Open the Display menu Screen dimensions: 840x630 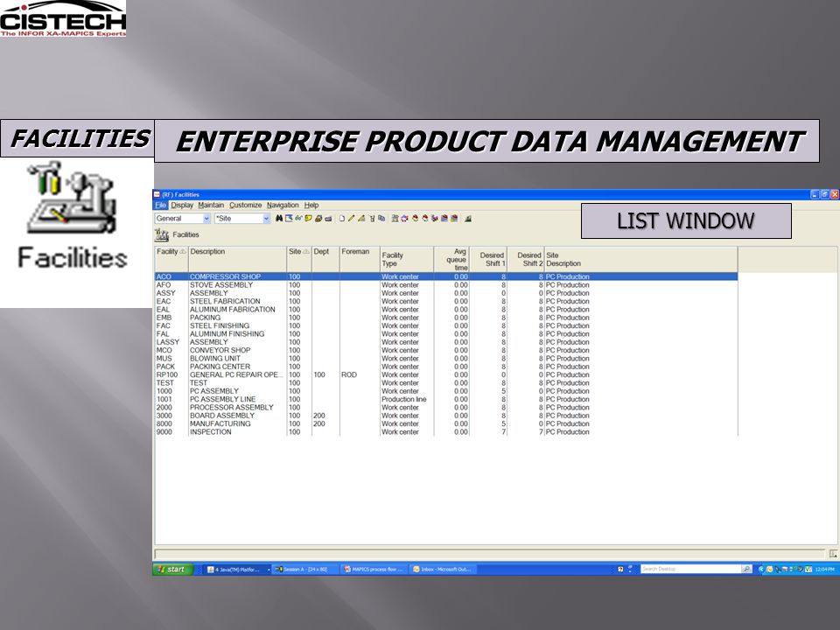182,205
